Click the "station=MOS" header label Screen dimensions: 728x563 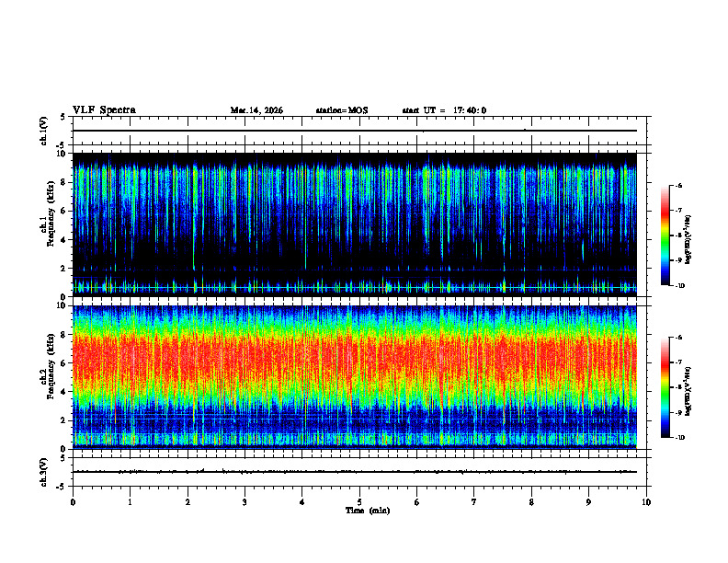tap(342, 110)
